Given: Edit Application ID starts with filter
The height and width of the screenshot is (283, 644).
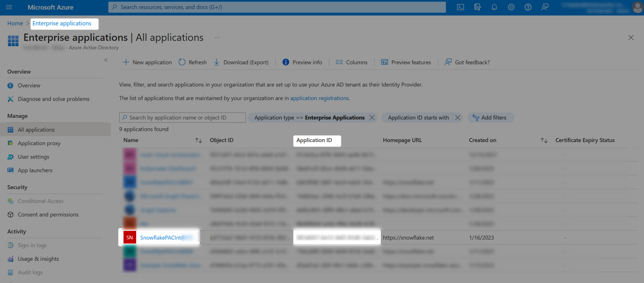Looking at the screenshot, I should [x=418, y=118].
